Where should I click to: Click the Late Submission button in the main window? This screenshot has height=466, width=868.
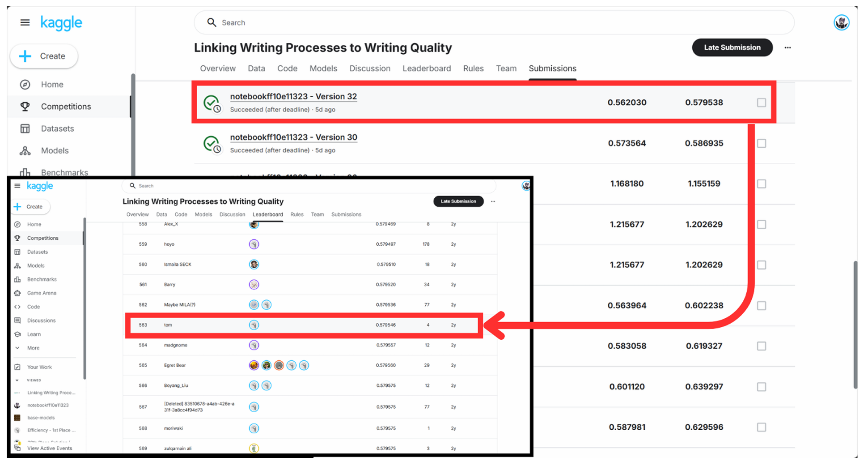click(x=732, y=47)
